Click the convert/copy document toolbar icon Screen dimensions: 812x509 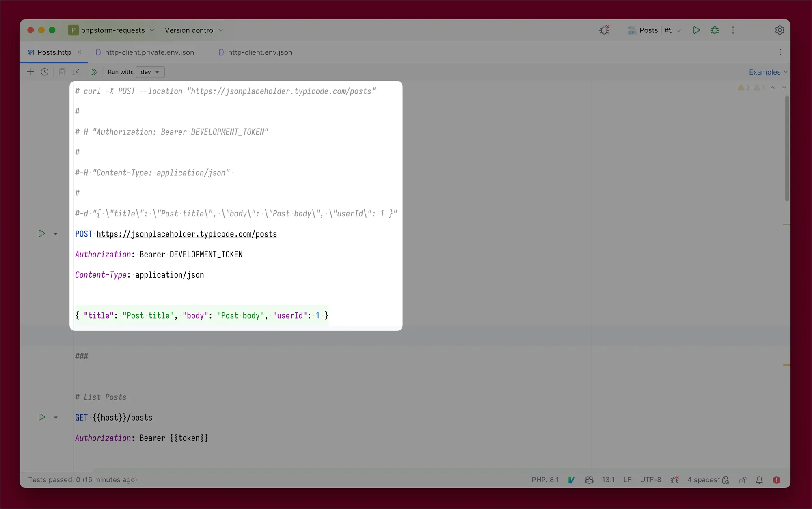pos(62,72)
